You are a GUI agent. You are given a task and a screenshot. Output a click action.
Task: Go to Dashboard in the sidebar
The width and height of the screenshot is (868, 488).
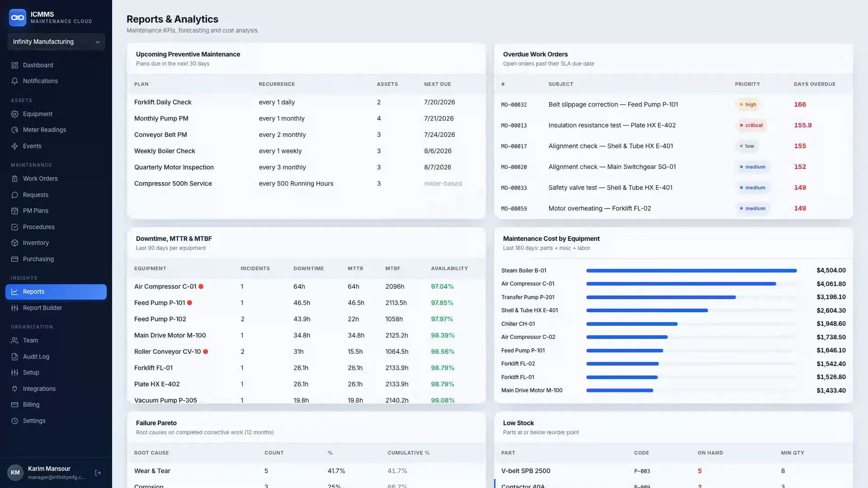tap(56, 65)
